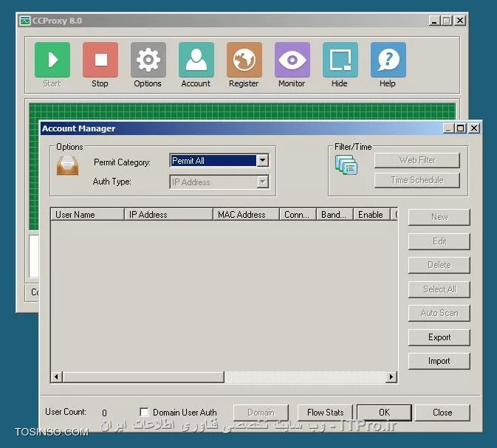Run the Auto Scan button

coord(439,313)
